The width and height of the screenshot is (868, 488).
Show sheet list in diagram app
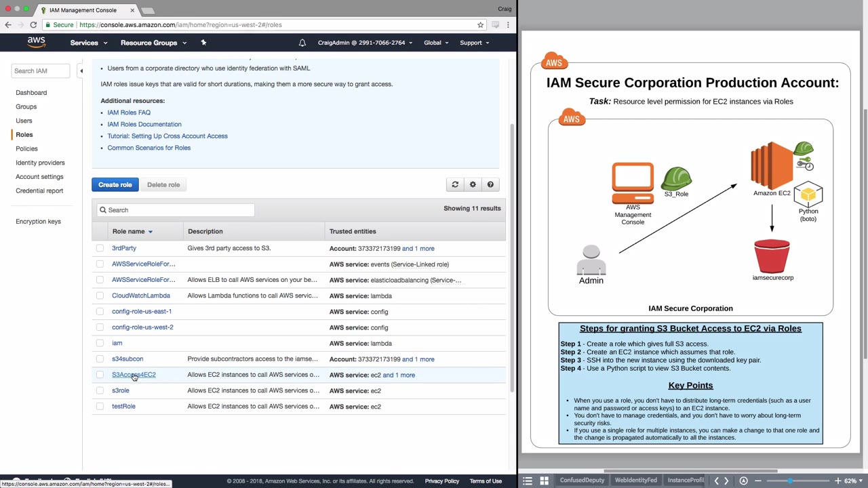pos(528,481)
